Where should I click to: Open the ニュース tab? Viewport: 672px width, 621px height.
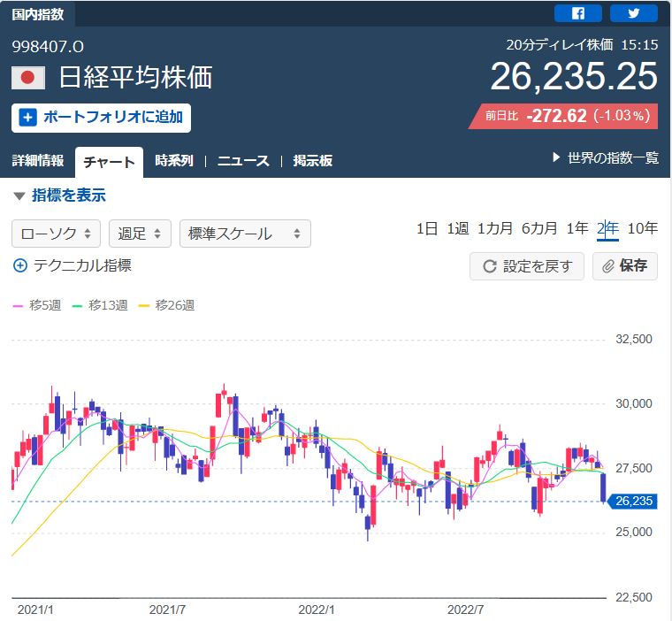[243, 161]
